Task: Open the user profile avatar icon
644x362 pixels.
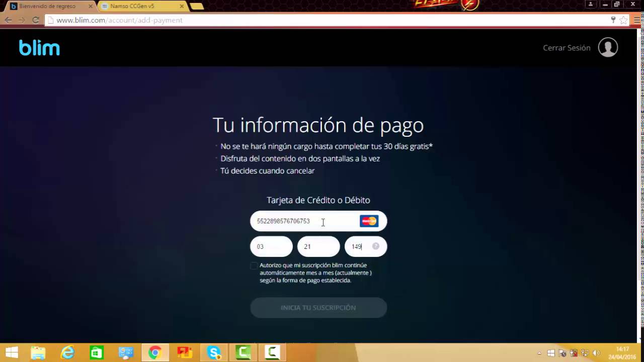Action: pyautogui.click(x=608, y=47)
